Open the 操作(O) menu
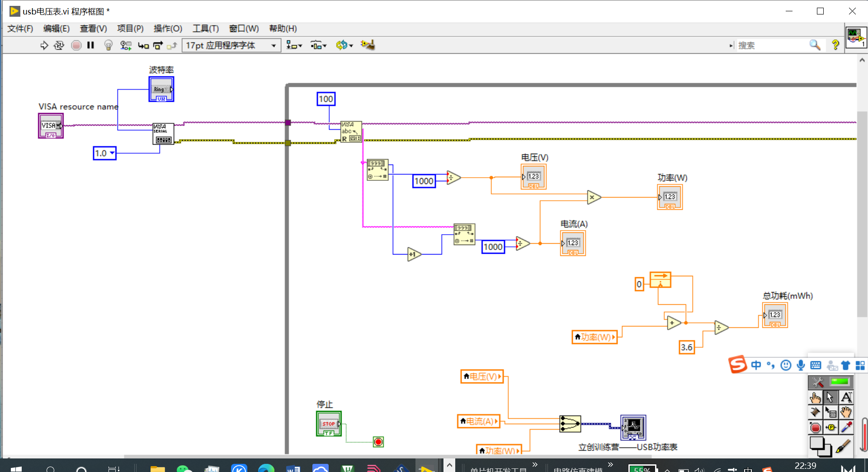 click(168, 28)
